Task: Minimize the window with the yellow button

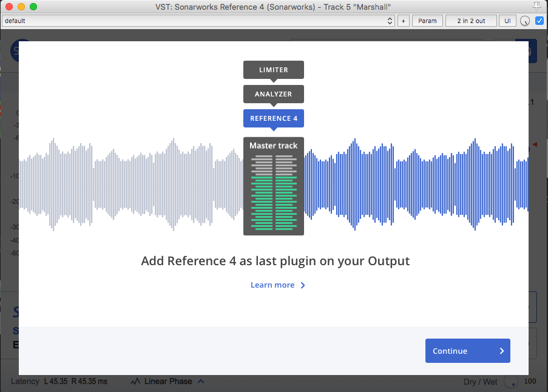Action: tap(21, 7)
